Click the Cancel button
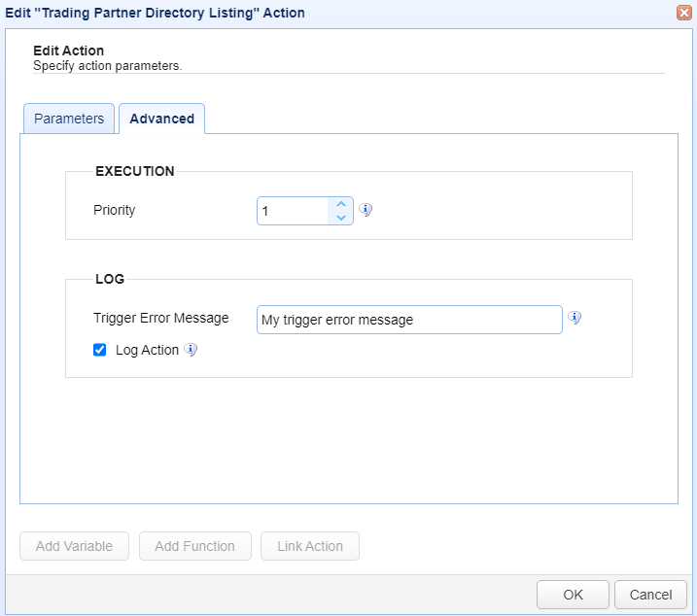This screenshot has width=697, height=616. click(650, 595)
